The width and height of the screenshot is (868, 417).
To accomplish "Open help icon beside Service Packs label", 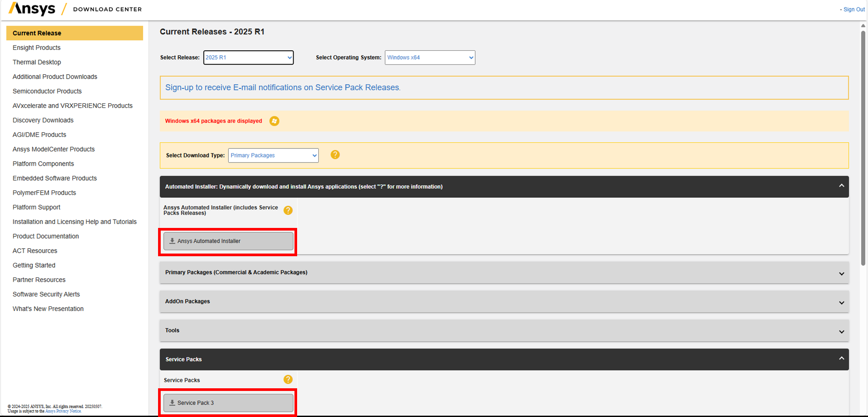I will [288, 379].
